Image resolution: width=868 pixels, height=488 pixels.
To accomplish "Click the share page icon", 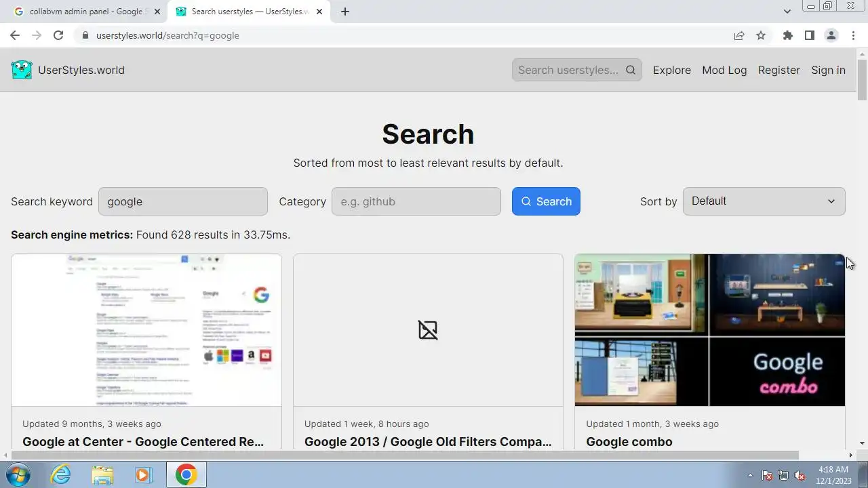I will tap(739, 35).
